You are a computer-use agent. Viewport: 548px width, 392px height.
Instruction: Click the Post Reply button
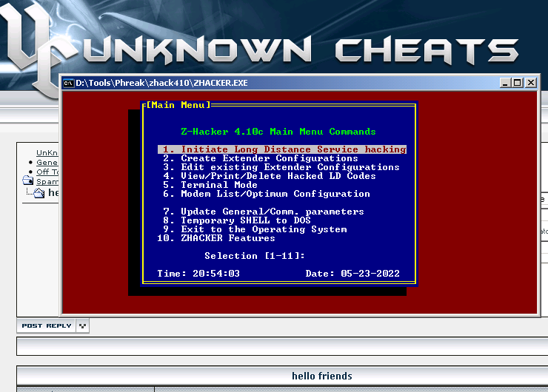pyautogui.click(x=47, y=325)
